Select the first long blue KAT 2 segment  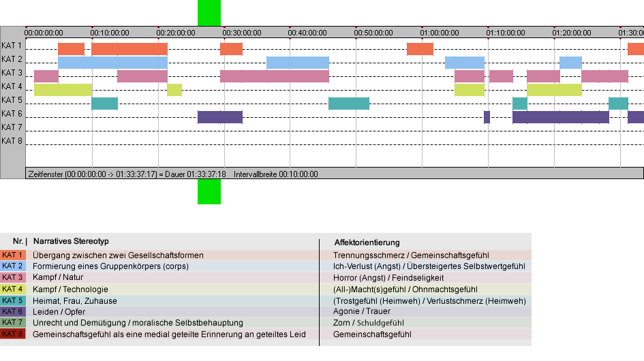[112, 63]
